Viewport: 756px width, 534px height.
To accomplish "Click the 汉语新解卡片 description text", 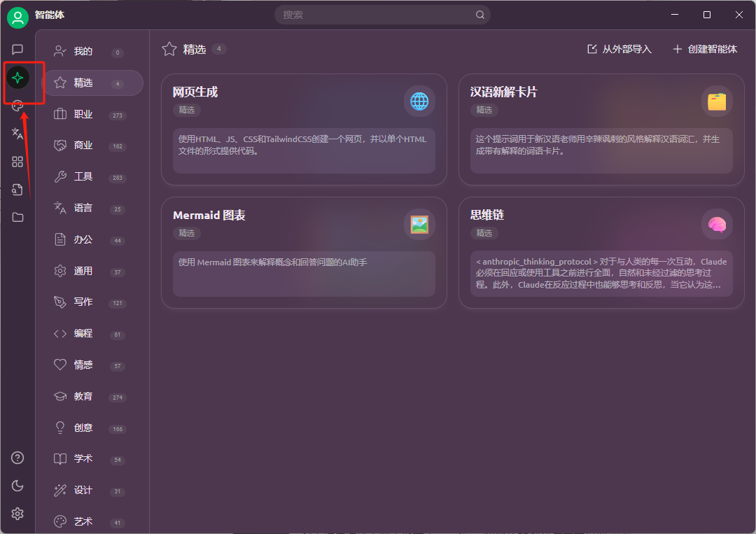I will click(597, 145).
